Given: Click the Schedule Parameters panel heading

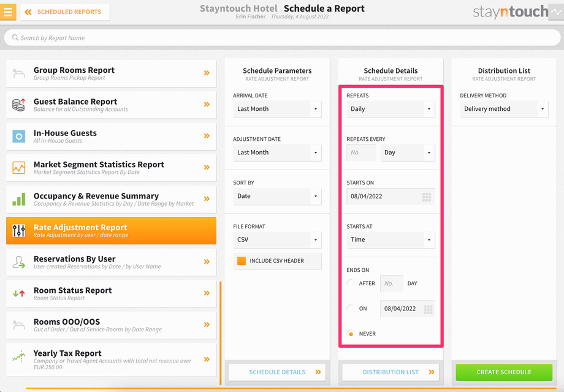Looking at the screenshot, I should coord(277,71).
